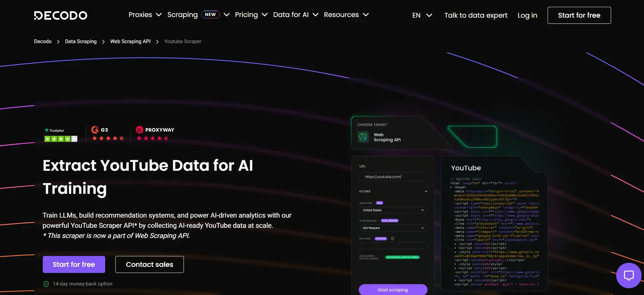Image resolution: width=644 pixels, height=295 pixels.
Task: Click the empty payload input field
Action: pos(393,246)
